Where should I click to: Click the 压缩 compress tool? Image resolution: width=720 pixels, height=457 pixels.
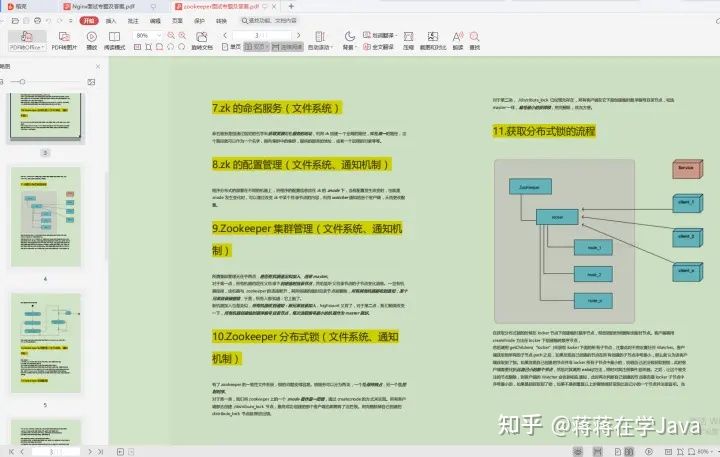(x=408, y=40)
